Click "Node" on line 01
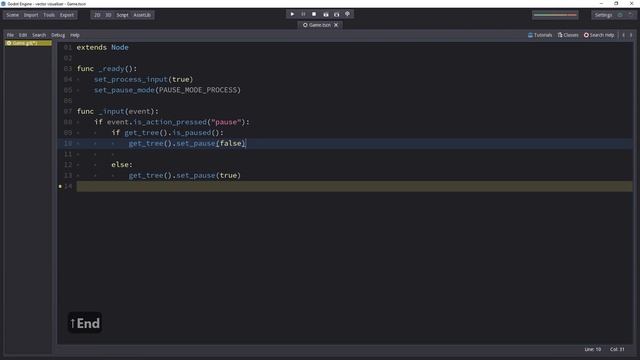640x360 pixels. [x=120, y=47]
